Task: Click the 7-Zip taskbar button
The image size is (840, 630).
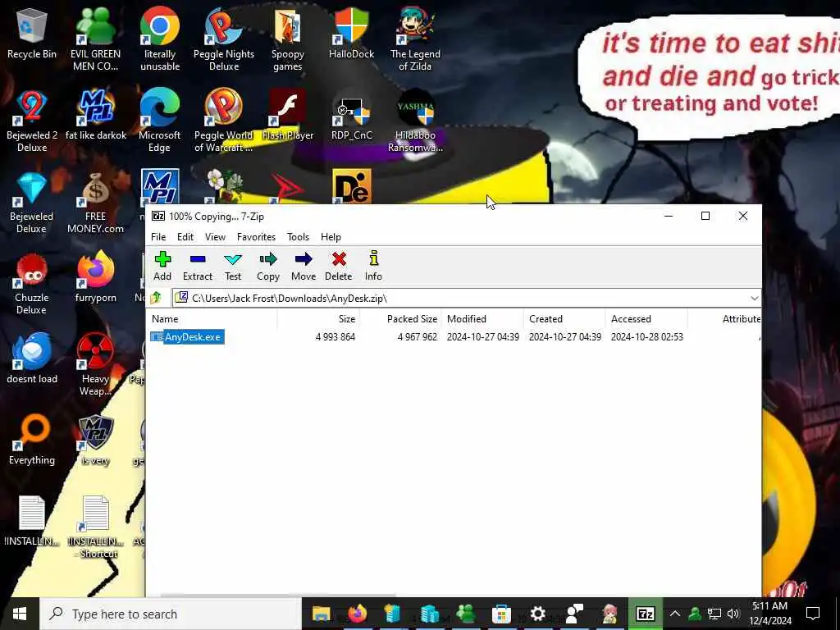Action: 646,614
